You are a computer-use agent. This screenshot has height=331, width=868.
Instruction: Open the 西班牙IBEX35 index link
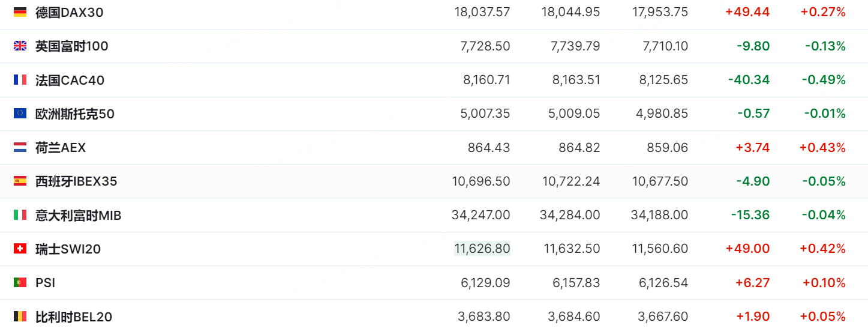(76, 181)
